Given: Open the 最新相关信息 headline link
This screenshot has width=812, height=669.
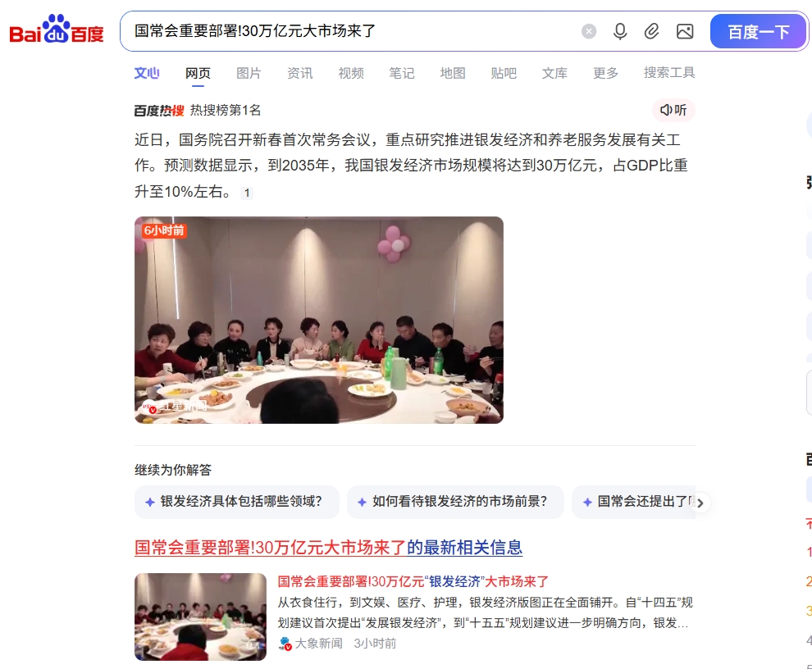Looking at the screenshot, I should tap(328, 548).
